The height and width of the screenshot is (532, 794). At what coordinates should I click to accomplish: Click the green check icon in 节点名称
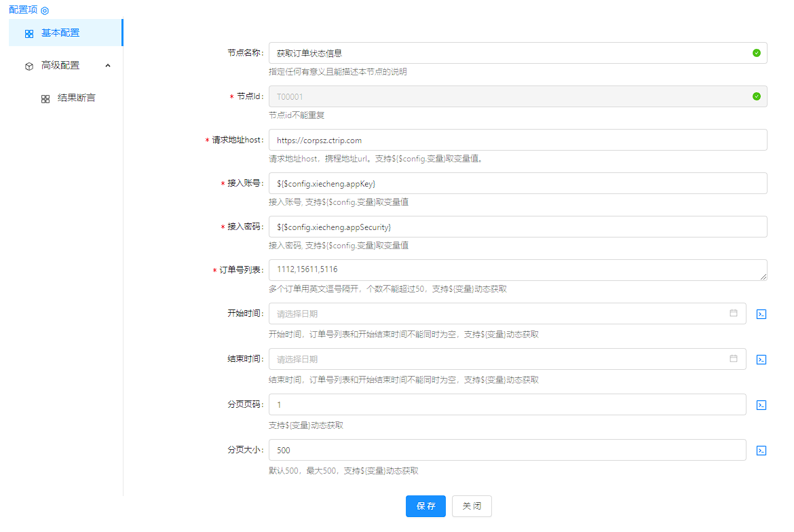click(x=757, y=53)
